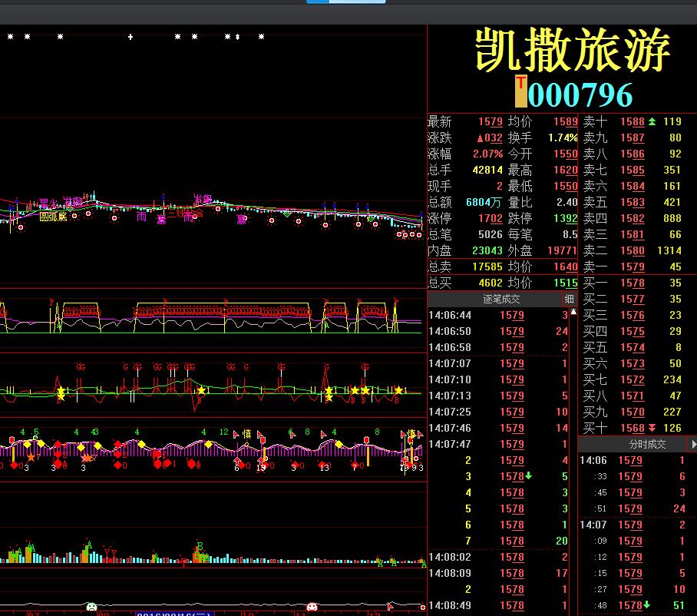Click the 14:06:44 tick trade row
Screen dimensions: 697x616
click(x=498, y=315)
